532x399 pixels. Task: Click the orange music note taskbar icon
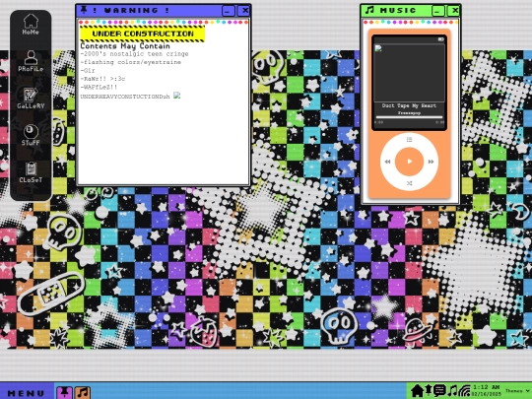[x=83, y=392]
